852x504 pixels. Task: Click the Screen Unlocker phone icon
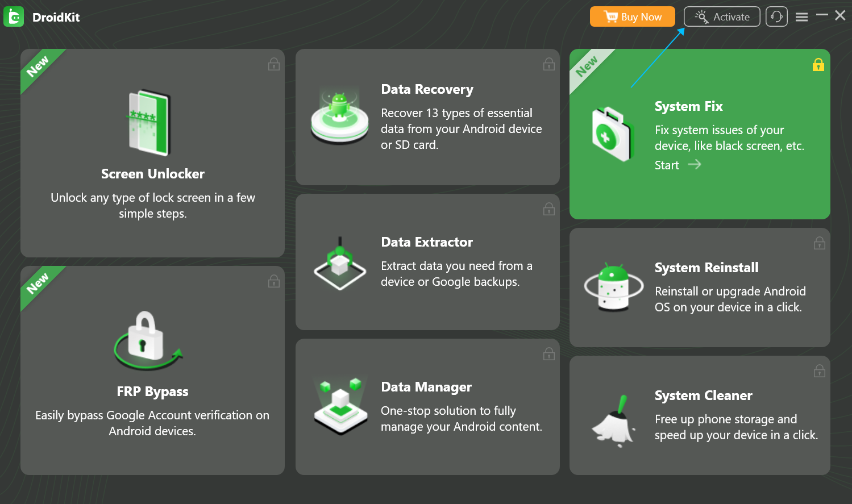pos(149,123)
